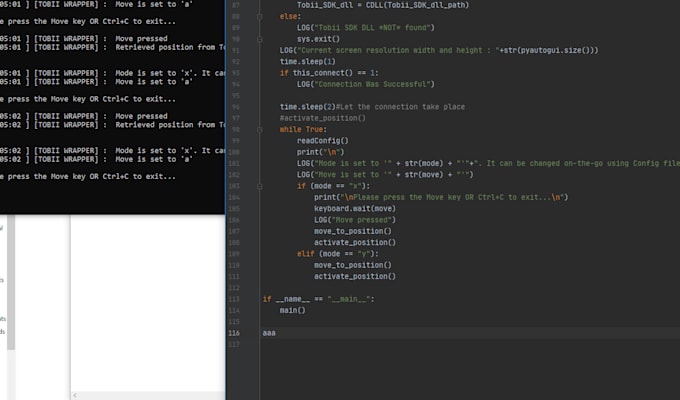
Task: Click move_to_position() on line 107
Action: (353, 231)
